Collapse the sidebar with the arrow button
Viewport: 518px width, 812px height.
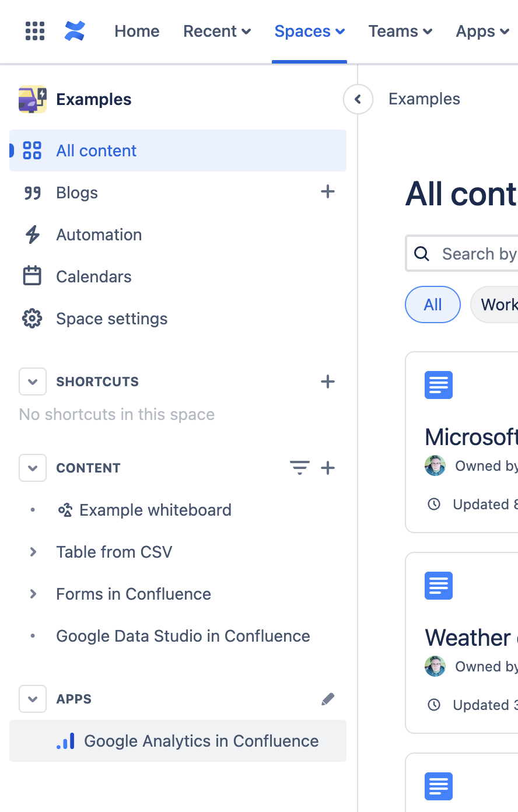[x=358, y=99]
